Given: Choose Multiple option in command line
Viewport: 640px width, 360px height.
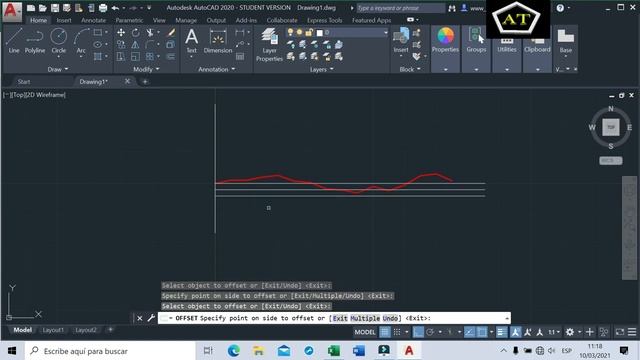Looking at the screenshot, I should coord(365,318).
